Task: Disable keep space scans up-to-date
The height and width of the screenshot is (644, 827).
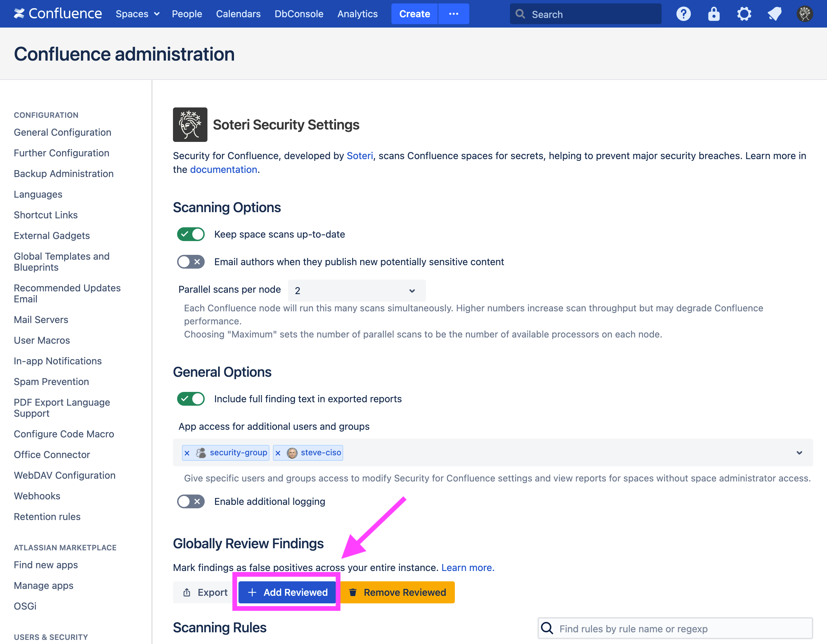Action: pos(191,234)
